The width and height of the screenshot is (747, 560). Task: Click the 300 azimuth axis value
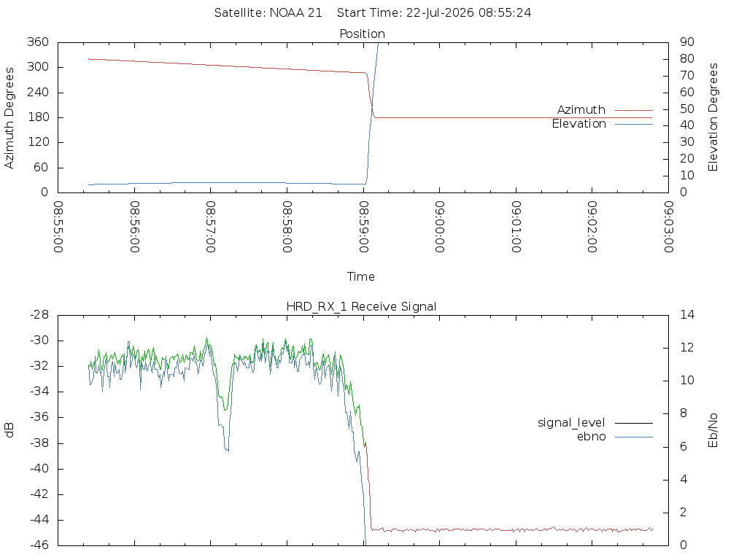click(38, 67)
